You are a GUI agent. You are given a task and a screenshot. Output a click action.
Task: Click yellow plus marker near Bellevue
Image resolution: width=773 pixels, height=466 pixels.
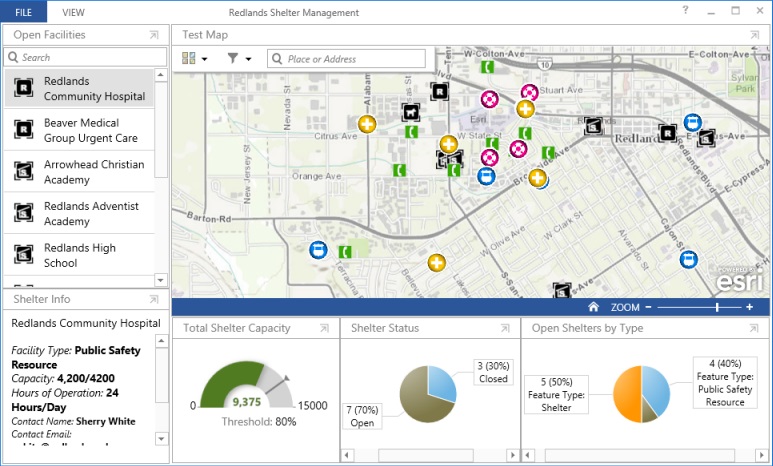(436, 263)
